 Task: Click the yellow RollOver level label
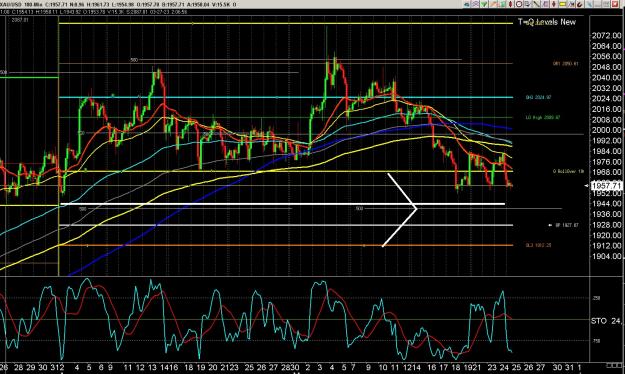tap(568, 171)
